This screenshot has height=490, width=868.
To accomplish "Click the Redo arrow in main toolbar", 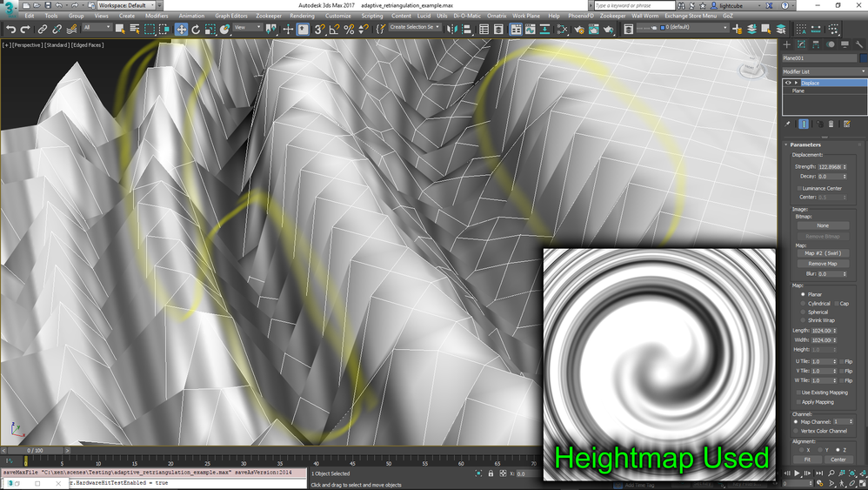I will pyautogui.click(x=25, y=30).
